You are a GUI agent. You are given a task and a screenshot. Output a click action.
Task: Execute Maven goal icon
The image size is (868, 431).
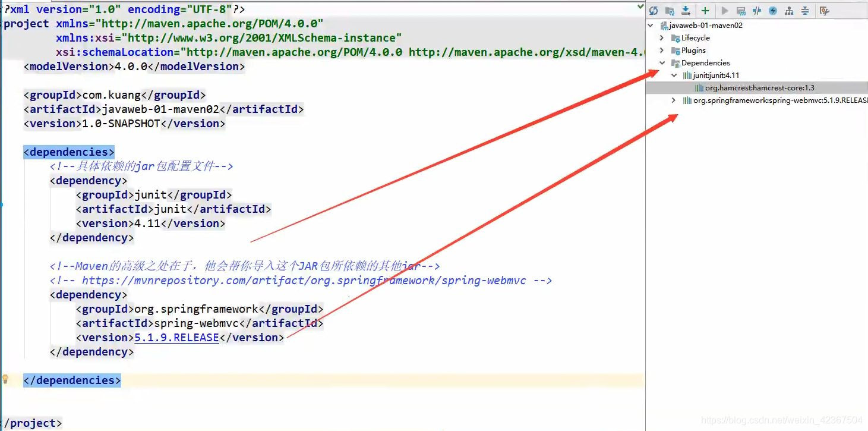coord(741,11)
